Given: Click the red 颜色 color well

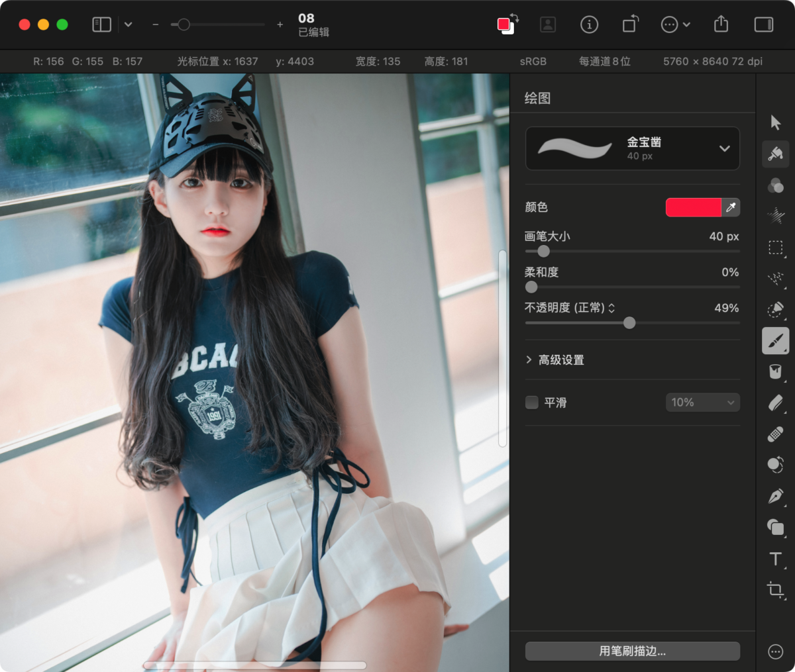Looking at the screenshot, I should 693,207.
